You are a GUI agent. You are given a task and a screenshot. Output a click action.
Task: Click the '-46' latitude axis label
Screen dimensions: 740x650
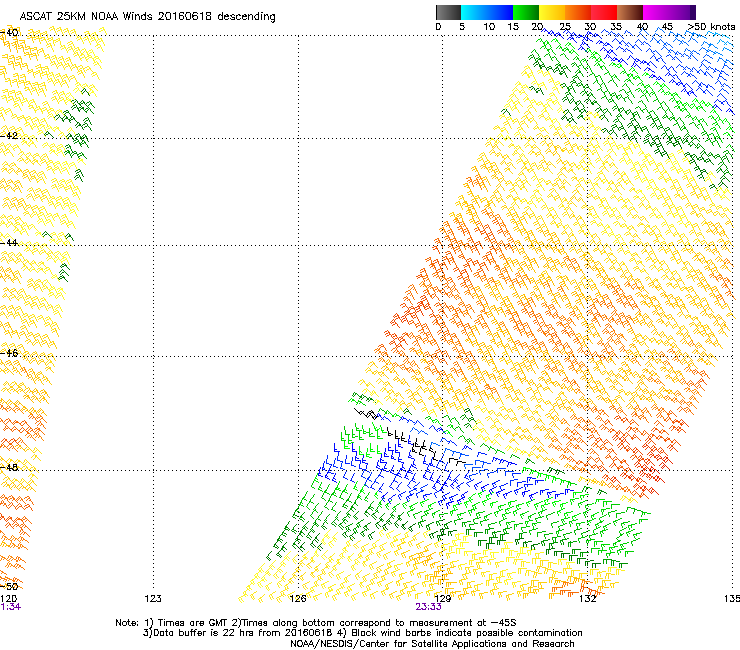(9, 354)
